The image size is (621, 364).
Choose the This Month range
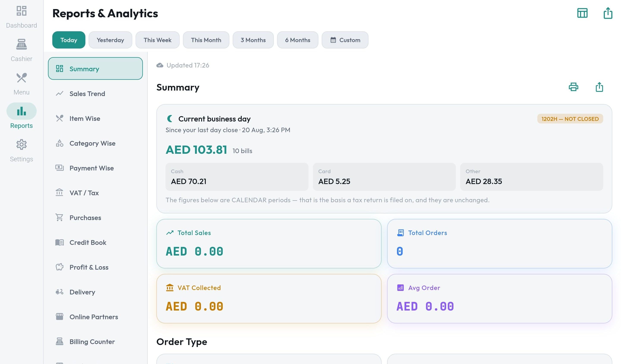[x=206, y=40]
